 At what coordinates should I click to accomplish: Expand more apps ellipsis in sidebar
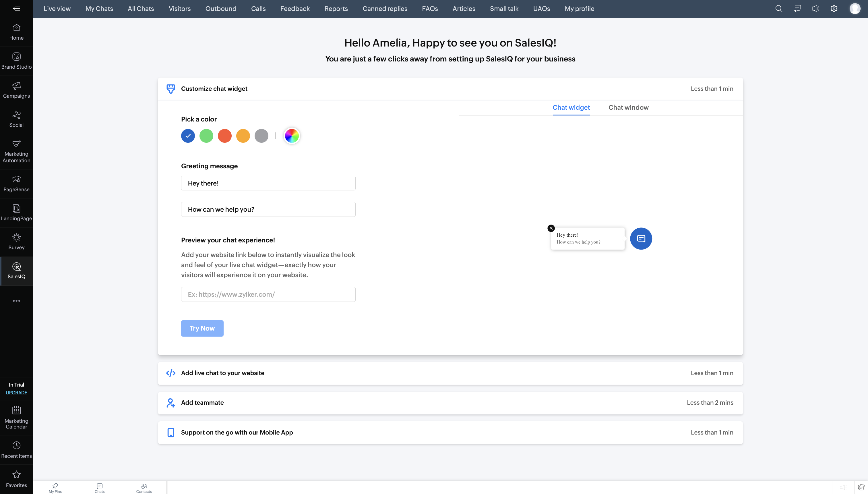click(x=16, y=301)
